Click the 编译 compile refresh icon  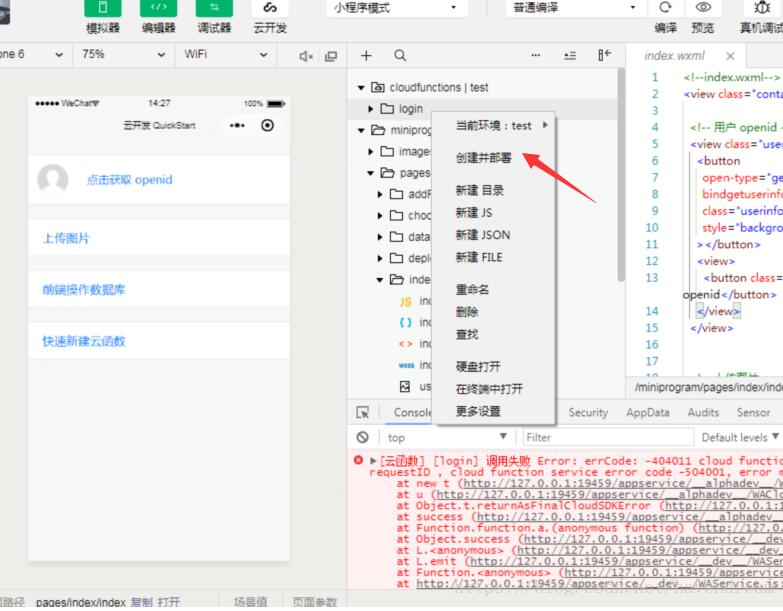coord(665,8)
